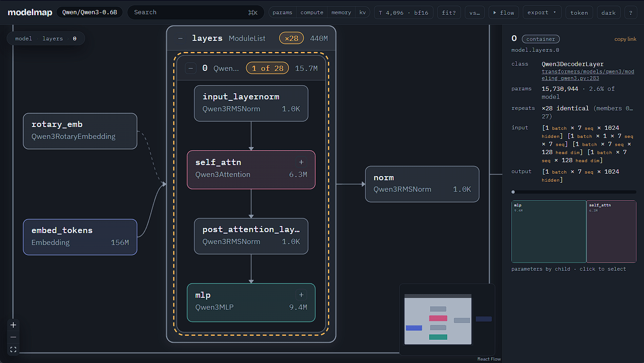The height and width of the screenshot is (363, 644).
Task: Click the 15.7M layer 0 parameter count
Action: (x=306, y=69)
